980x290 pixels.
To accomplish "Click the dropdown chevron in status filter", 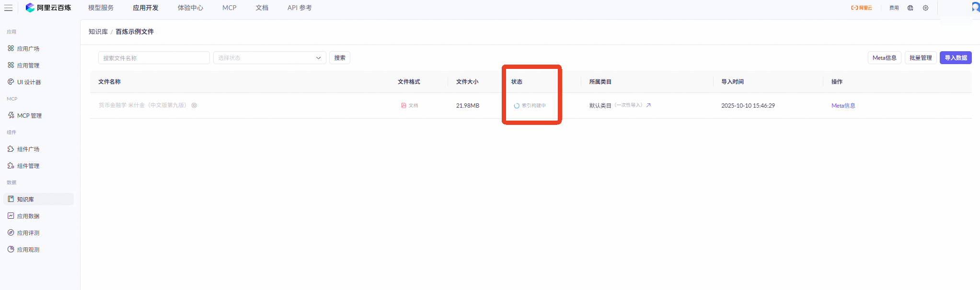I will (318, 58).
